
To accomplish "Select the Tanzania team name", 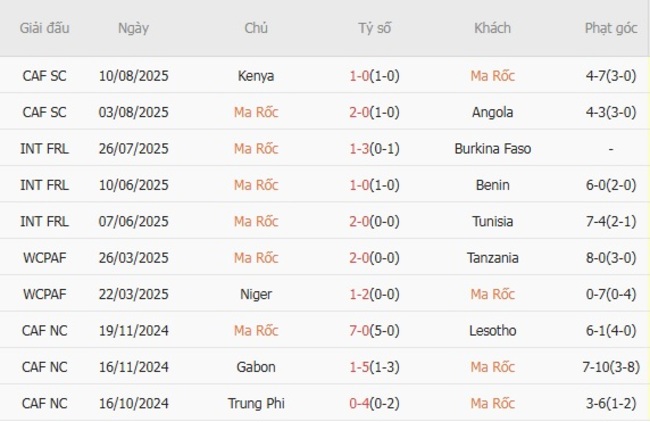I will [492, 258].
